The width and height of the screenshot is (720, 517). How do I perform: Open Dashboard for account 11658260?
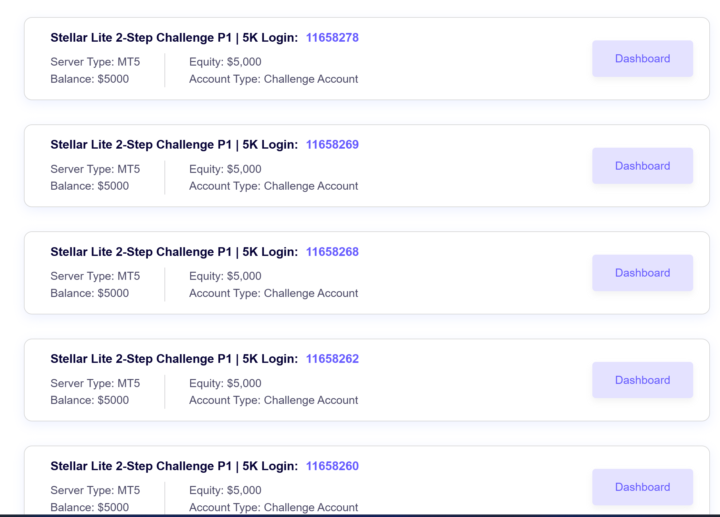point(642,487)
